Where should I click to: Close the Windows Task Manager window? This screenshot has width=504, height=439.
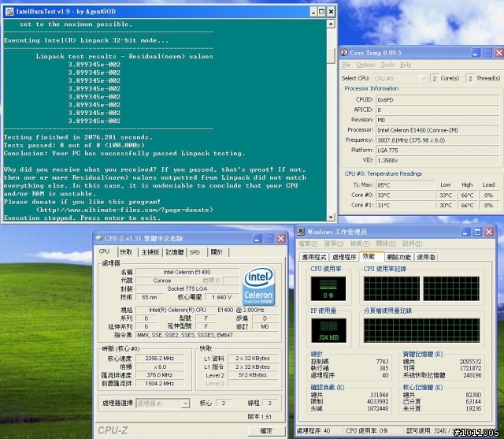pyautogui.click(x=489, y=232)
